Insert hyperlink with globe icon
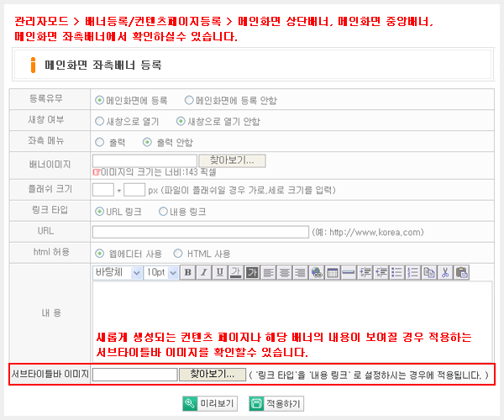 click(x=317, y=272)
